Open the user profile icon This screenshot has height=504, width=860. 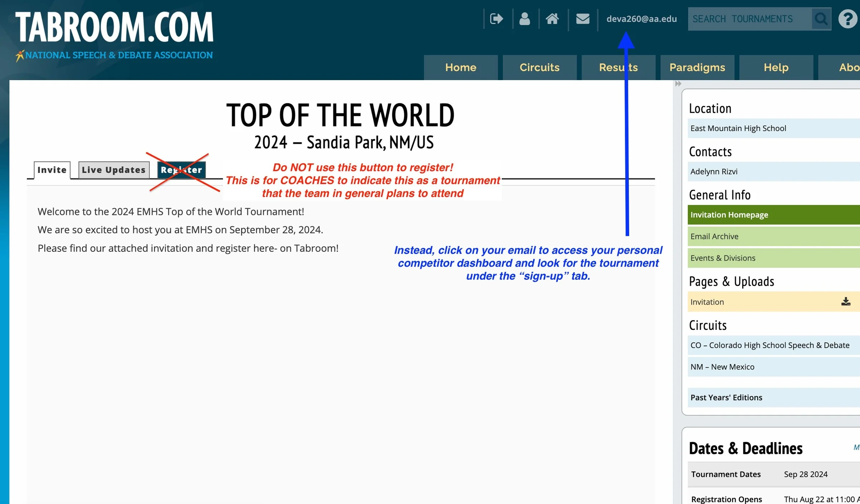tap(525, 19)
